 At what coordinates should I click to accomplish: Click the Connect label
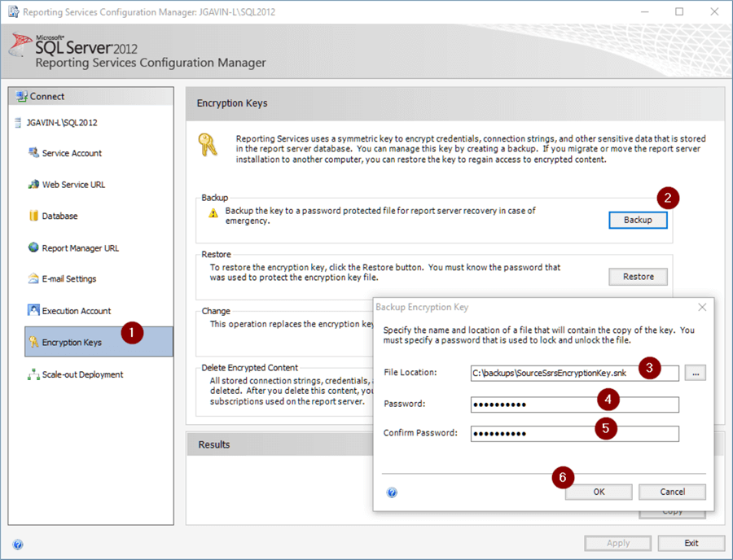point(47,97)
